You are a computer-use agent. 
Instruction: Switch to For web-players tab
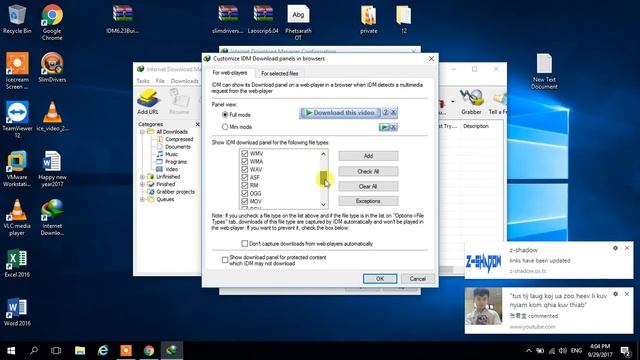(230, 73)
